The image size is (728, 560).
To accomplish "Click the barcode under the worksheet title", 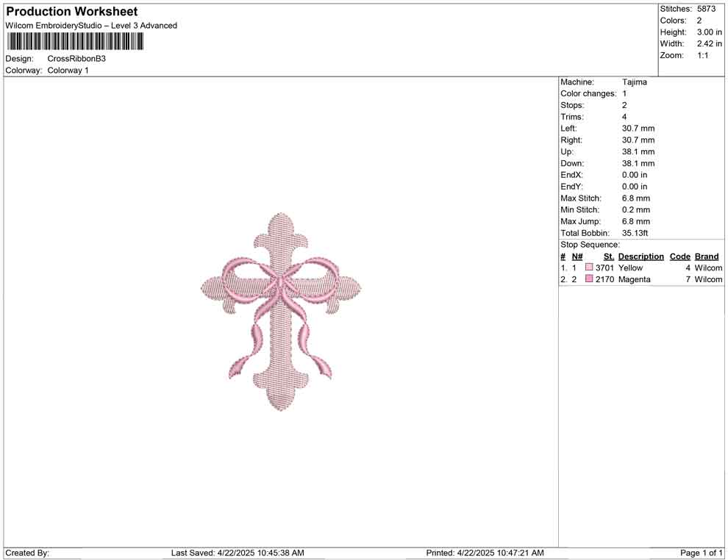I will [74, 42].
